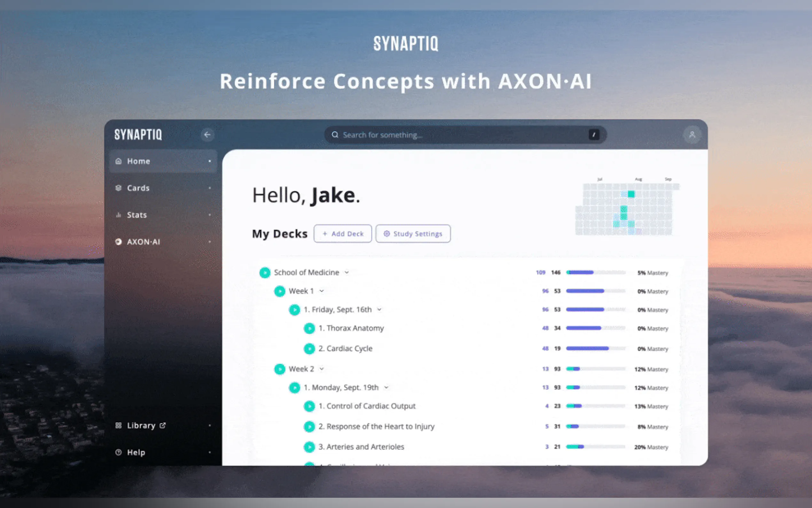Viewport: 812px width, 508px height.
Task: Click the slash shortcut key icon in search
Action: tap(594, 135)
